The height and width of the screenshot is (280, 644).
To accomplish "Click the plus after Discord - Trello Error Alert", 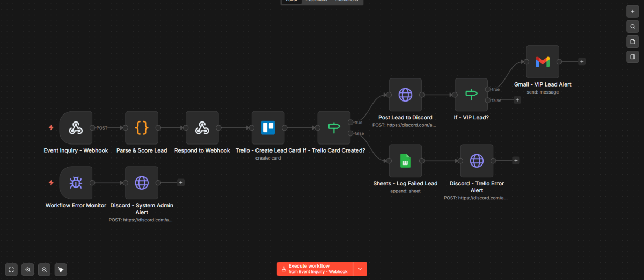I will pos(516,160).
